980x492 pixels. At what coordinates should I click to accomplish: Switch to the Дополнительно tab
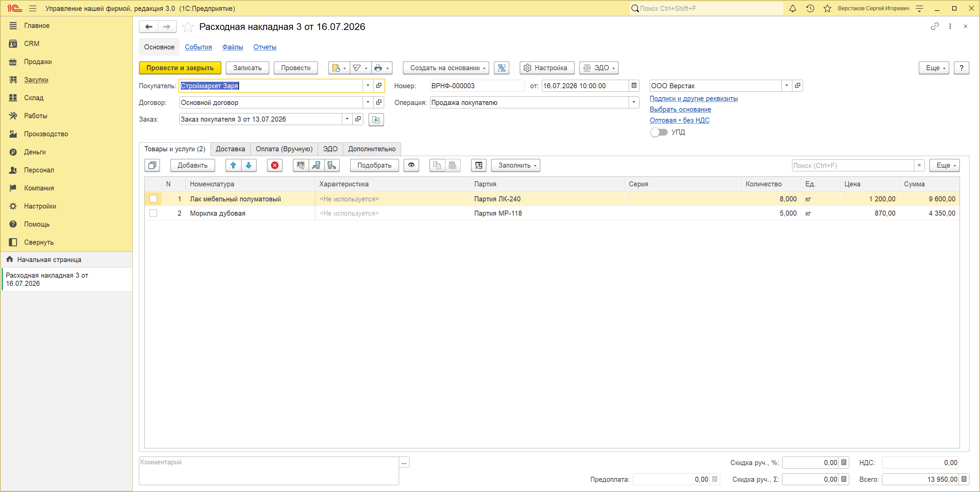pos(372,149)
